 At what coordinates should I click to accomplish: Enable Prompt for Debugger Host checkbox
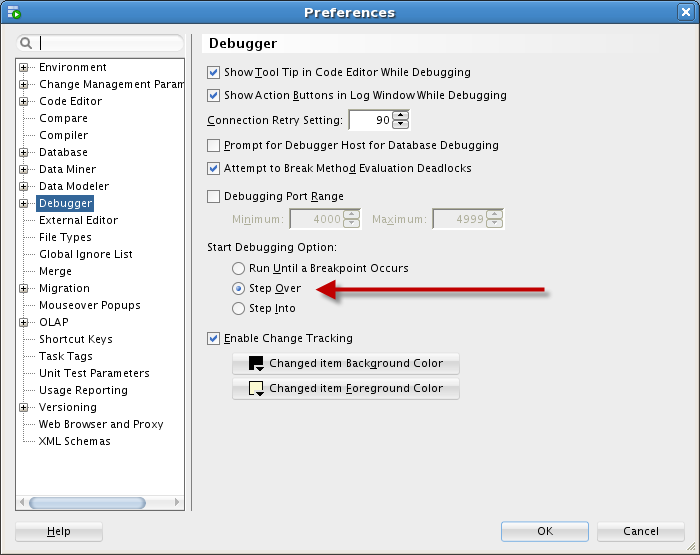click(213, 146)
